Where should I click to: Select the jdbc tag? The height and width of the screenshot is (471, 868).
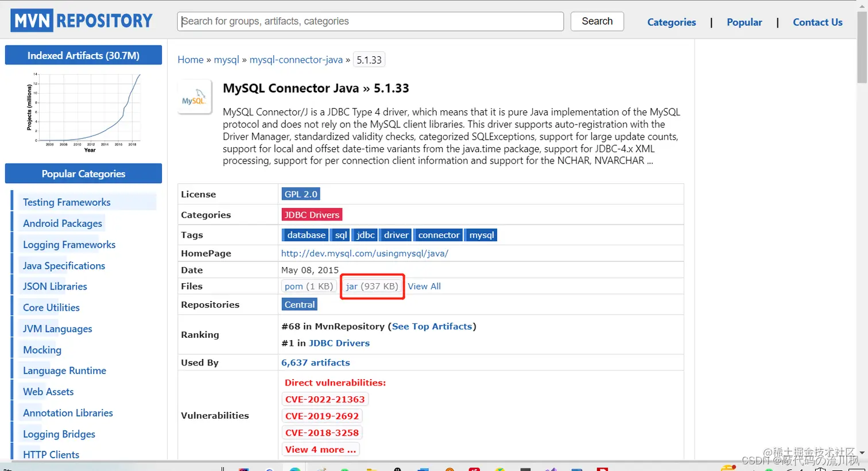pyautogui.click(x=366, y=235)
